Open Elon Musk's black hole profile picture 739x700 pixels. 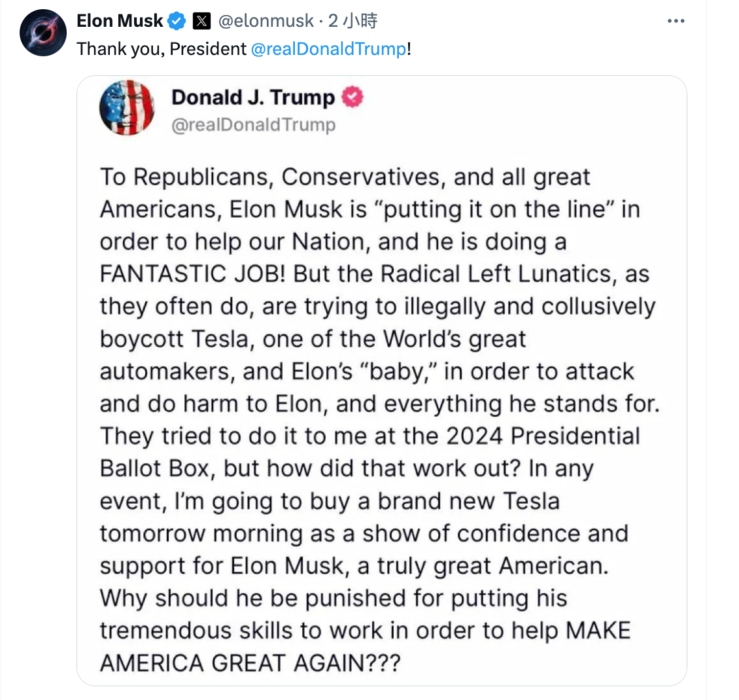pos(43,33)
